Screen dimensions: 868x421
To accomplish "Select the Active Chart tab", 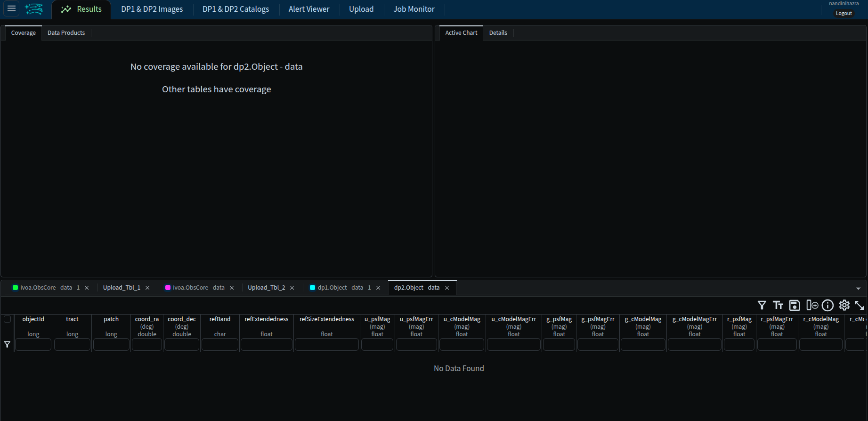I will 461,33.
